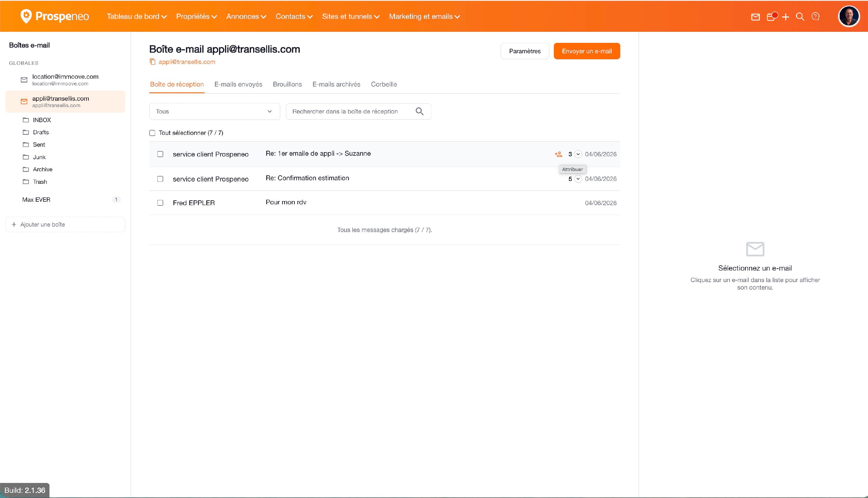Open the help question mark icon

(x=815, y=16)
